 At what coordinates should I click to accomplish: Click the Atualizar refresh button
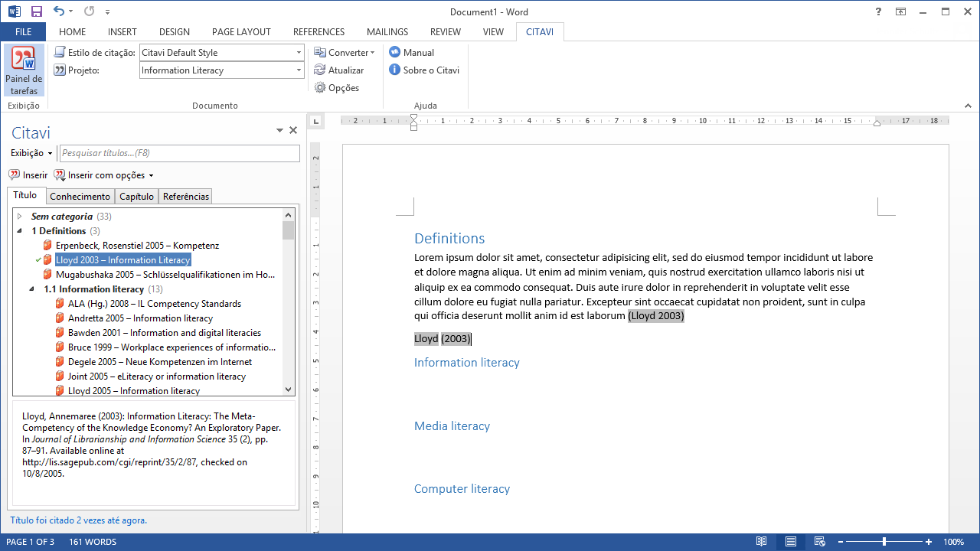[339, 70]
